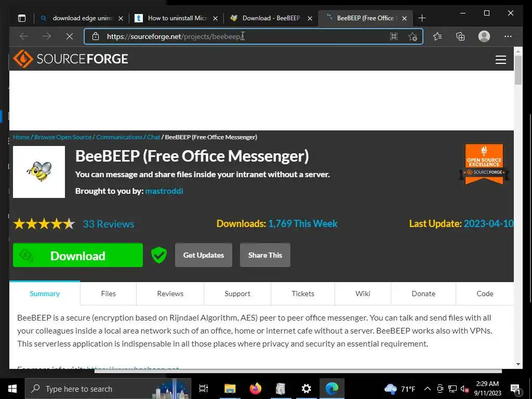This screenshot has height=399, width=532.
Task: Select the Summary tab
Action: click(45, 294)
